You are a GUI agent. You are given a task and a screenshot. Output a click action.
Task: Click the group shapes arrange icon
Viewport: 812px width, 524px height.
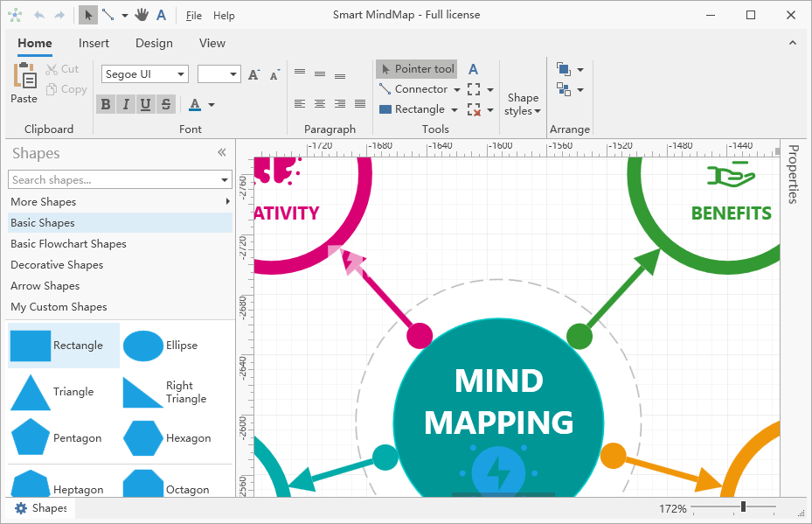pyautogui.click(x=564, y=89)
